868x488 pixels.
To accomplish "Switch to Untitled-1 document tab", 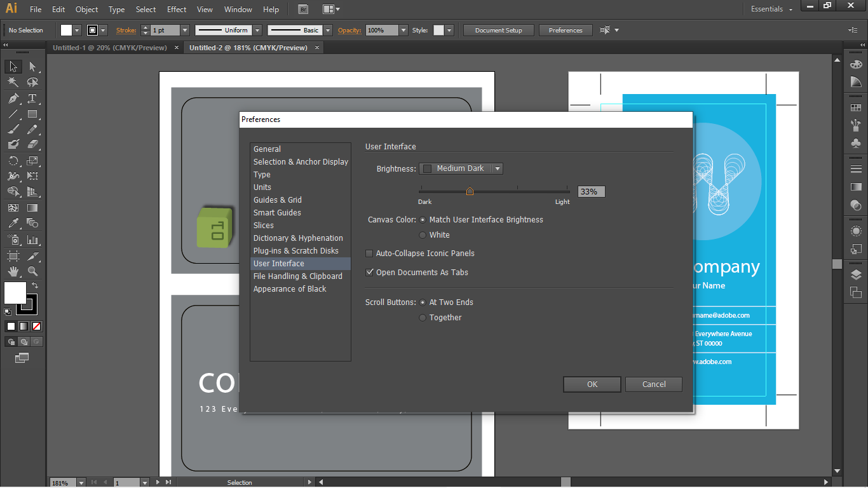I will [109, 48].
